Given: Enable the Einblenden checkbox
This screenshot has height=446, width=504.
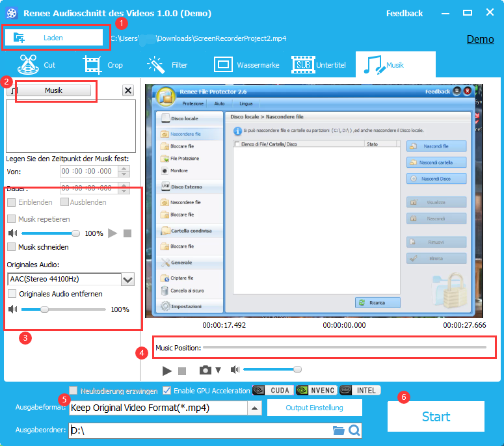Looking at the screenshot, I should click(11, 202).
